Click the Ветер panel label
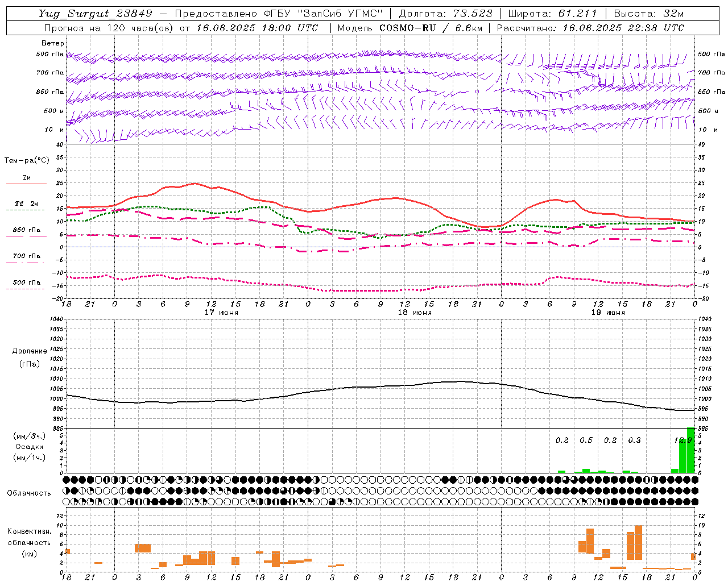This screenshot has width=728, height=582. click(53, 43)
